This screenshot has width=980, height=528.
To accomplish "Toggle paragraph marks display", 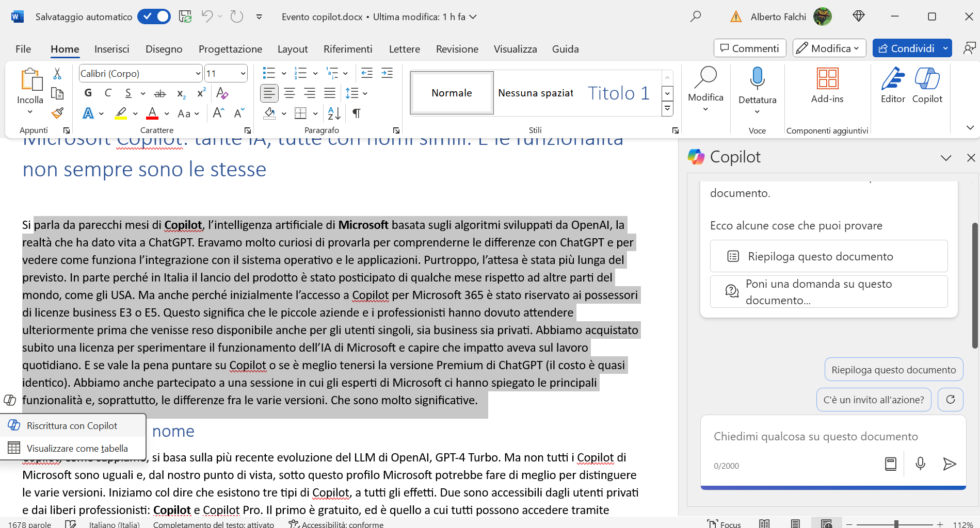I will [x=356, y=113].
